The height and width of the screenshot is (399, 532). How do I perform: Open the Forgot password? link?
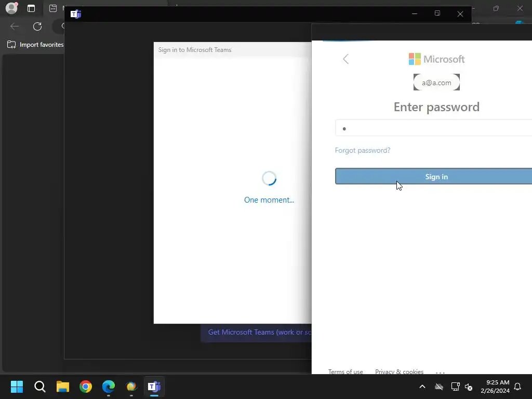[362, 150]
